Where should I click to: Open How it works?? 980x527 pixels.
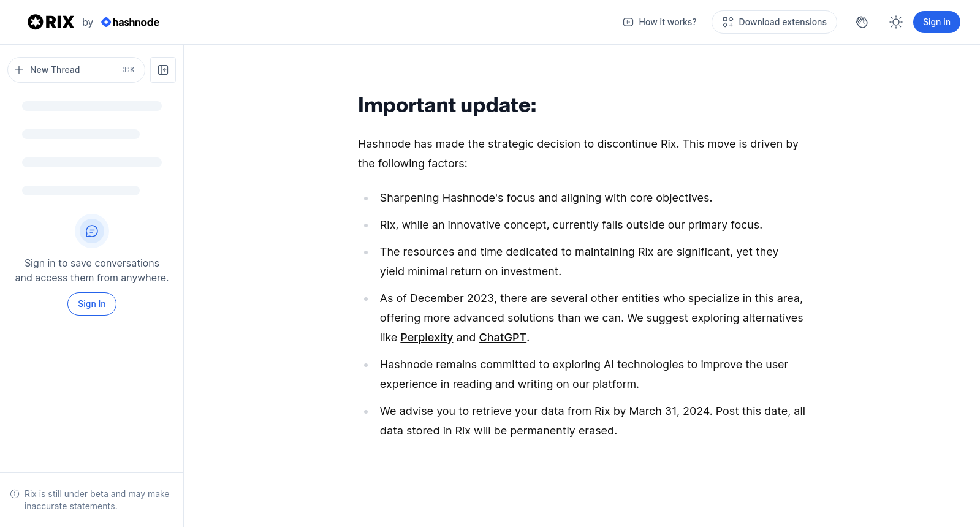pyautogui.click(x=660, y=22)
